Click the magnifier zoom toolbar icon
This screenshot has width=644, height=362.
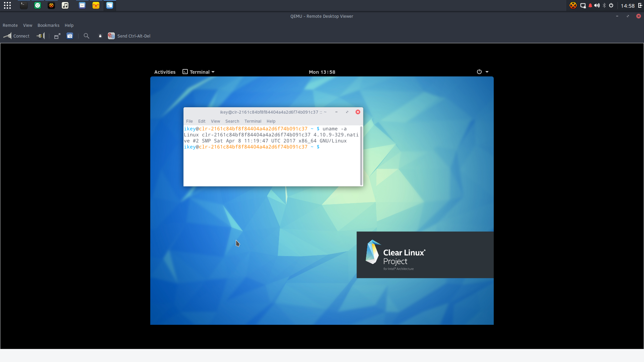pyautogui.click(x=87, y=36)
